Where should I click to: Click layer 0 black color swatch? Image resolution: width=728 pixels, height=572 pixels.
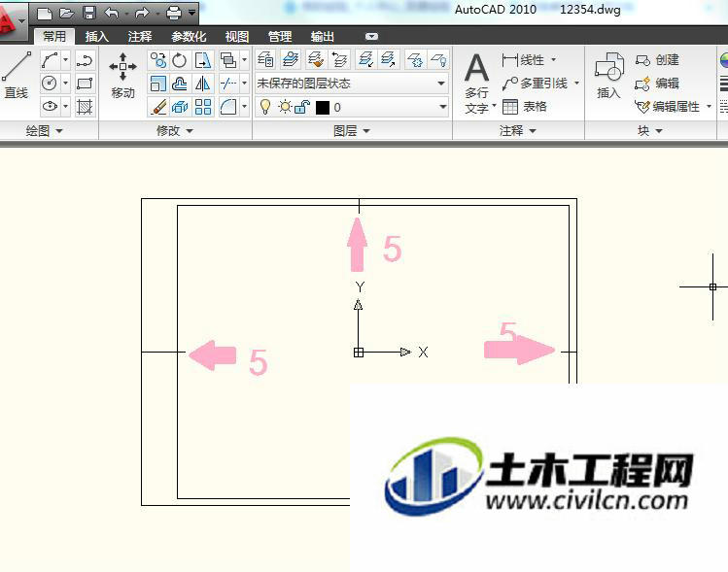[323, 108]
